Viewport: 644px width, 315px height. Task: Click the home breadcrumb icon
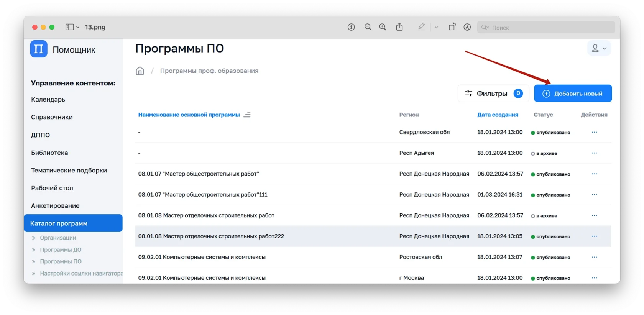140,71
